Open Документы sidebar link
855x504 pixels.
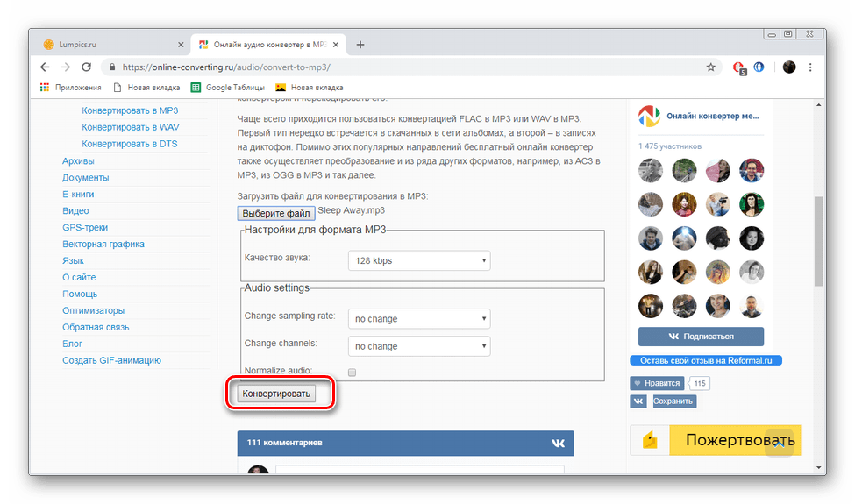tap(86, 178)
